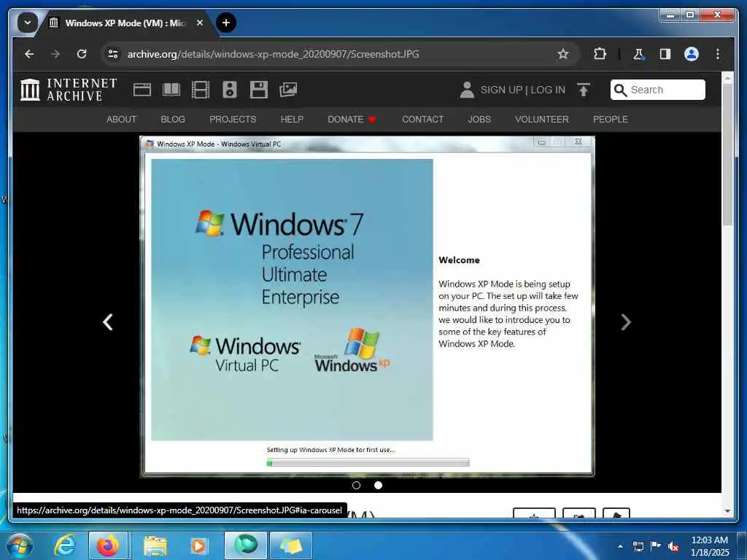747x560 pixels.
Task: Show the previous carousel image
Action: tap(108, 322)
